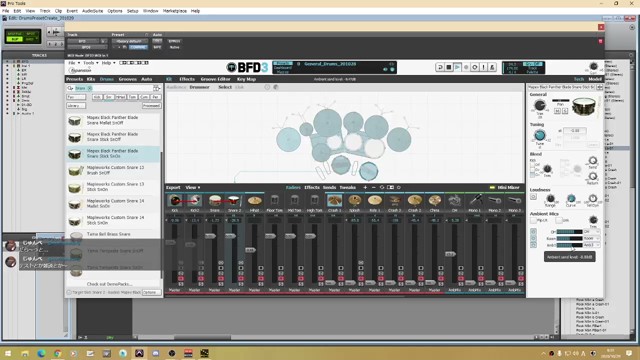Click the Room ambient send level slider

(569, 238)
